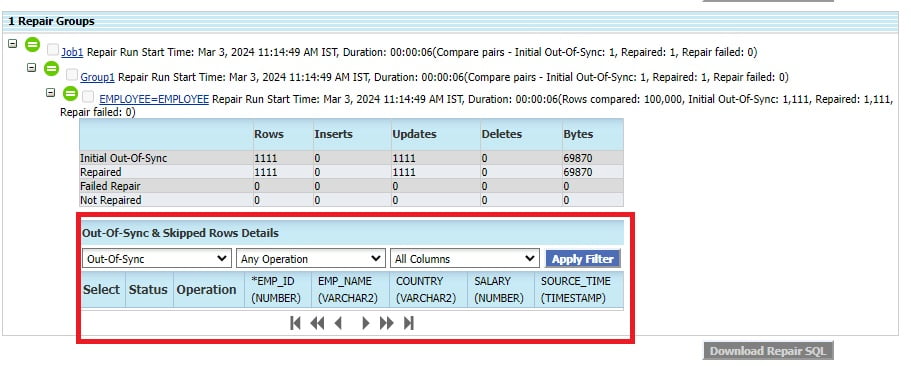Click green status icon beside EMPLOYEE=EMPLOYEE

click(x=70, y=94)
